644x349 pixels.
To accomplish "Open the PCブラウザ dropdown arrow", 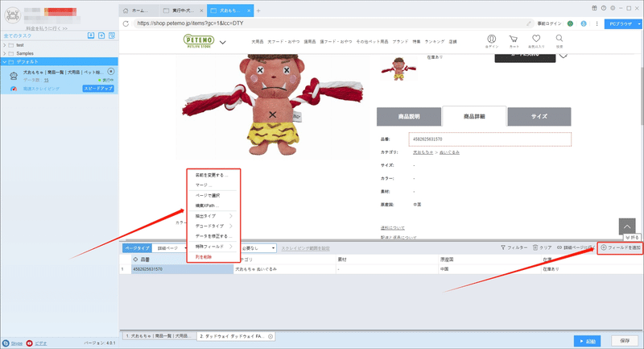I will pyautogui.click(x=639, y=24).
